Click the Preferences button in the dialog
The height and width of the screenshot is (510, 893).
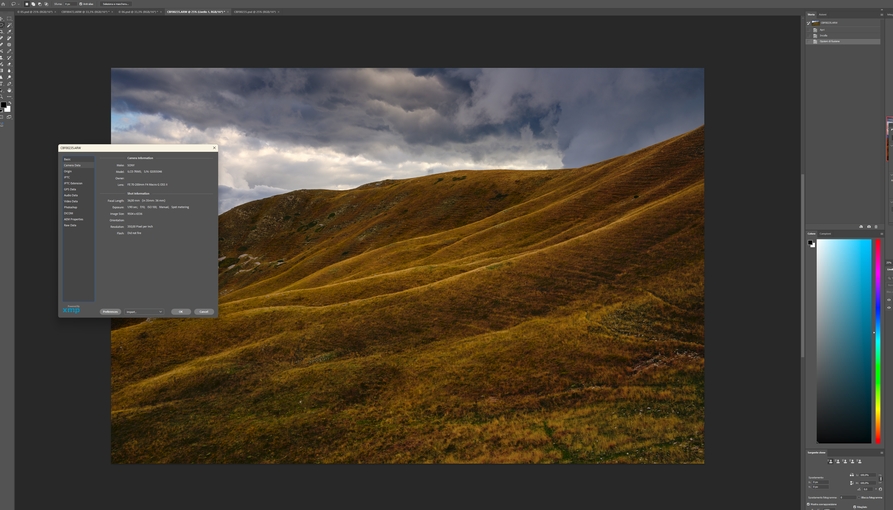tap(110, 312)
